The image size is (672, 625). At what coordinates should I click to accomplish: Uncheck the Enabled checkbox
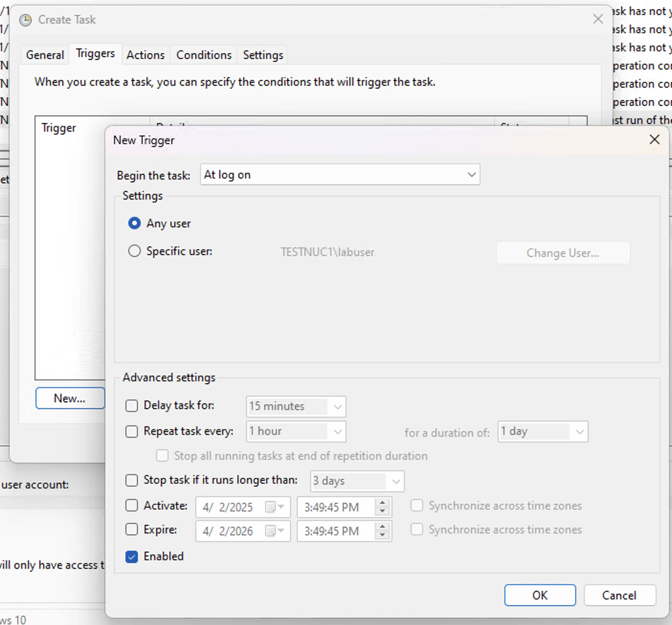tap(131, 557)
